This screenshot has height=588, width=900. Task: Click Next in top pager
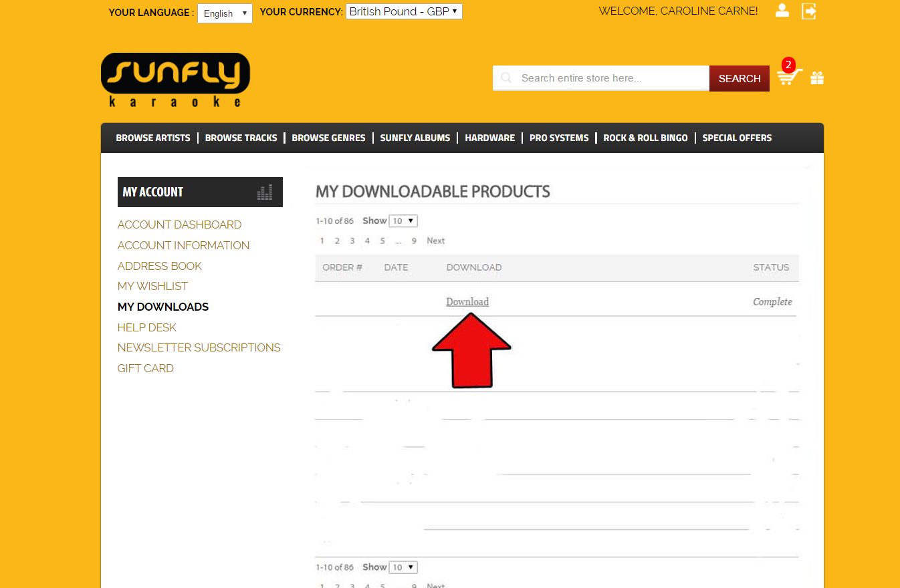[x=436, y=241]
